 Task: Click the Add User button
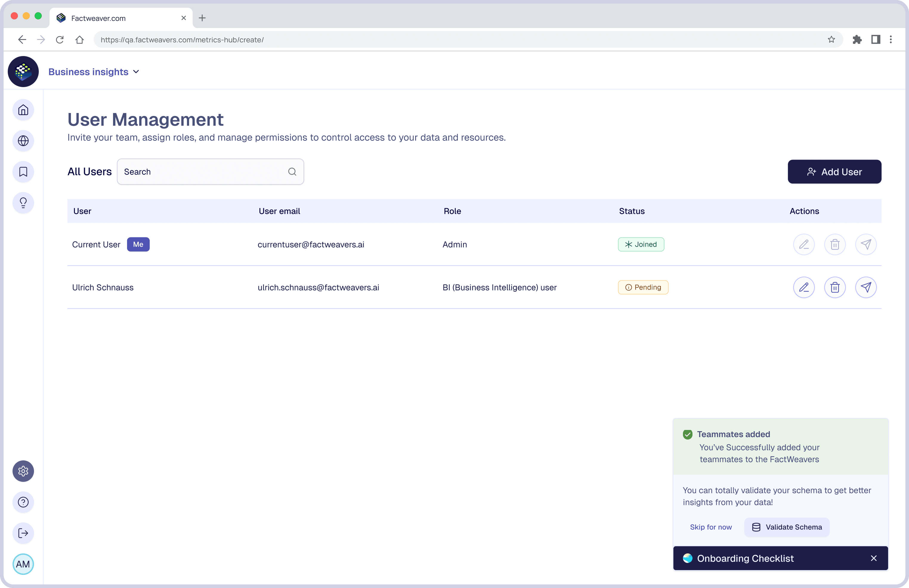(834, 172)
